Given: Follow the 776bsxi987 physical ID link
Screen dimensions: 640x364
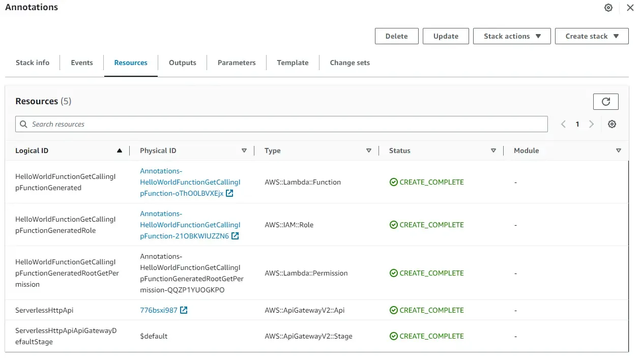Looking at the screenshot, I should [x=156, y=310].
